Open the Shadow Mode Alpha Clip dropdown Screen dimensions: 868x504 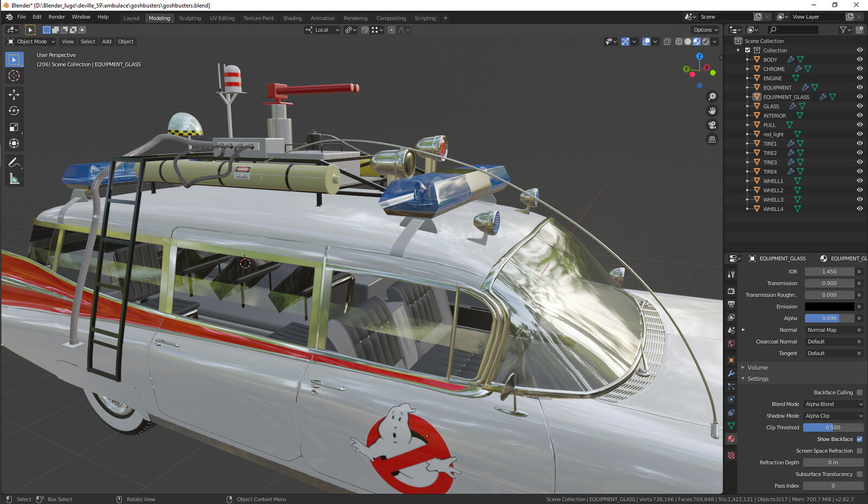tap(833, 416)
